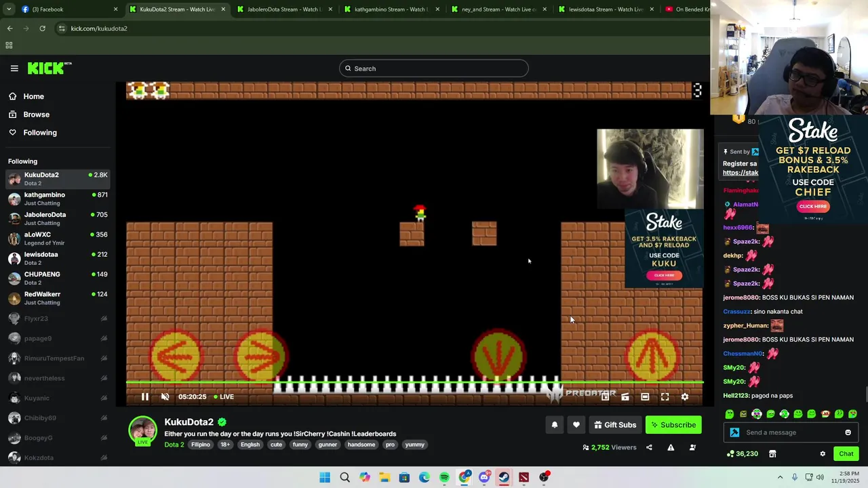Open Windows taskbar Search

344,477
